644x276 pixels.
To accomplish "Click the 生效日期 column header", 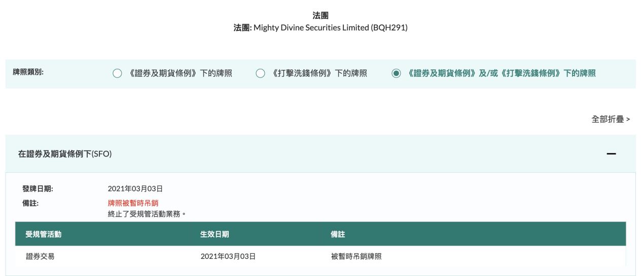I will pyautogui.click(x=214, y=234).
